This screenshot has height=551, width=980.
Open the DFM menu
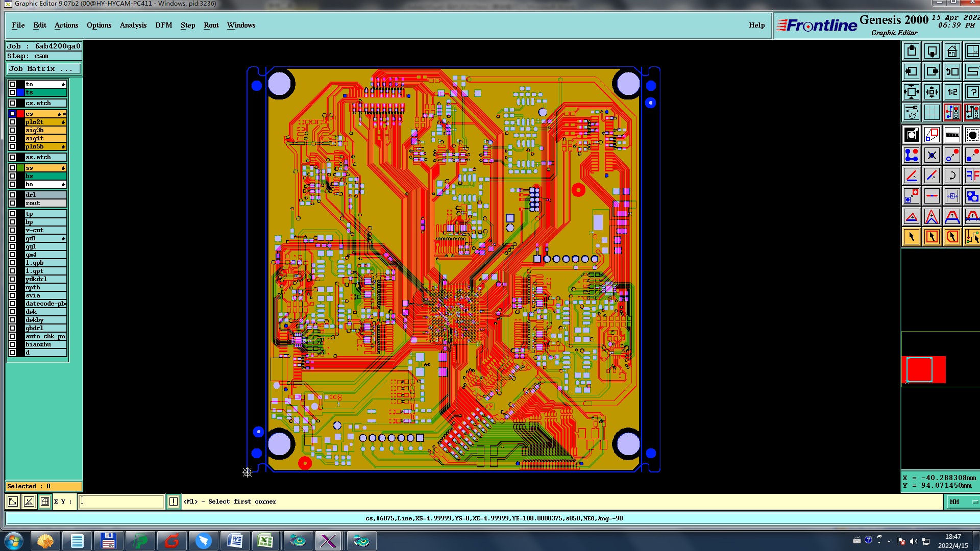click(x=163, y=25)
